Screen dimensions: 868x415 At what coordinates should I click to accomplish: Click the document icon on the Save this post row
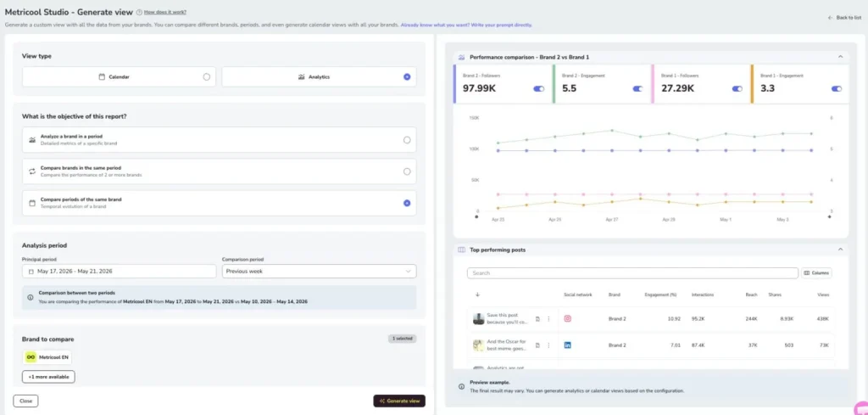point(537,319)
